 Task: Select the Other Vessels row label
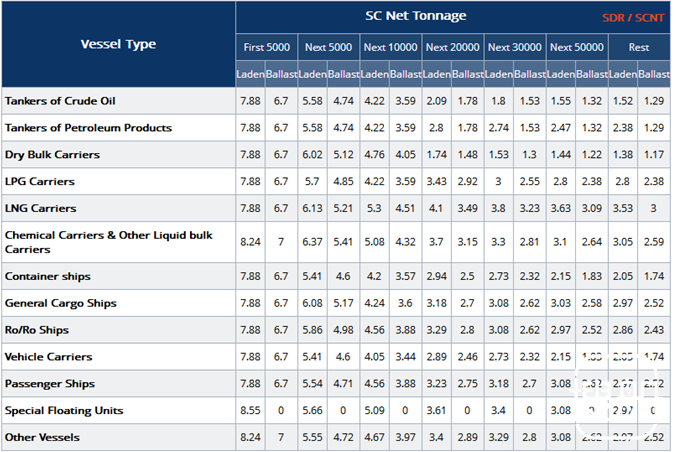pos(42,437)
